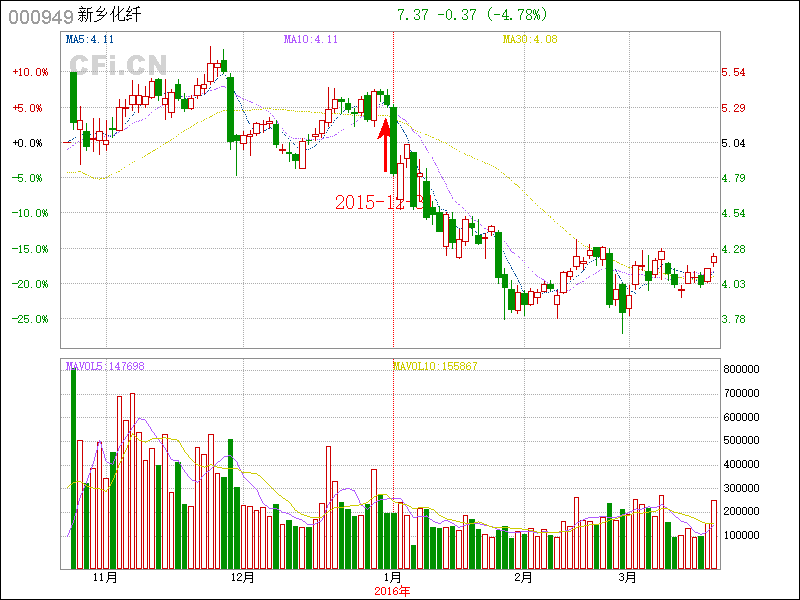Click the MAVOL10 volume average label
This screenshot has width=800, height=600.
pos(435,366)
